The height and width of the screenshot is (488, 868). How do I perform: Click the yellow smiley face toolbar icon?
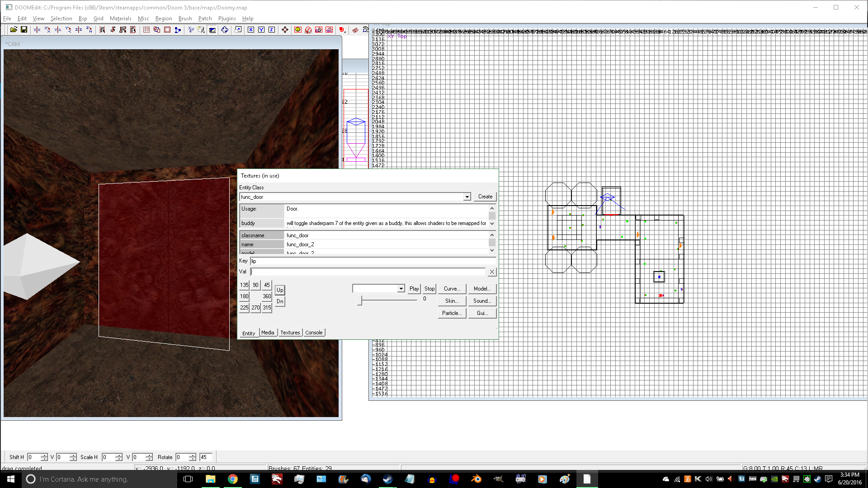pyautogui.click(x=297, y=30)
